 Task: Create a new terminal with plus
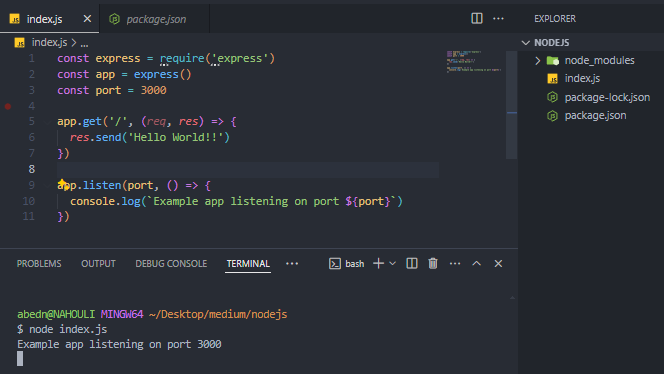tap(378, 263)
